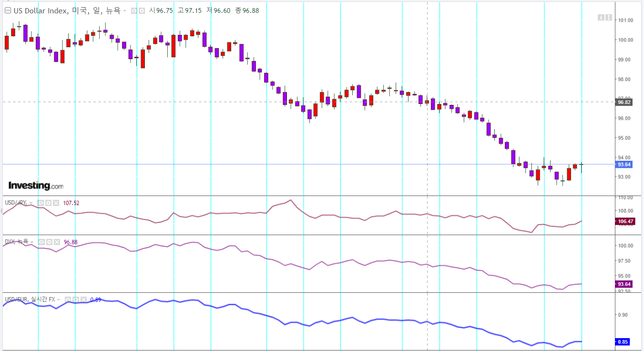Viewport: 644px width, 351px height.
Task: Click the purple 93.64 DXY price label
Action: (624, 284)
